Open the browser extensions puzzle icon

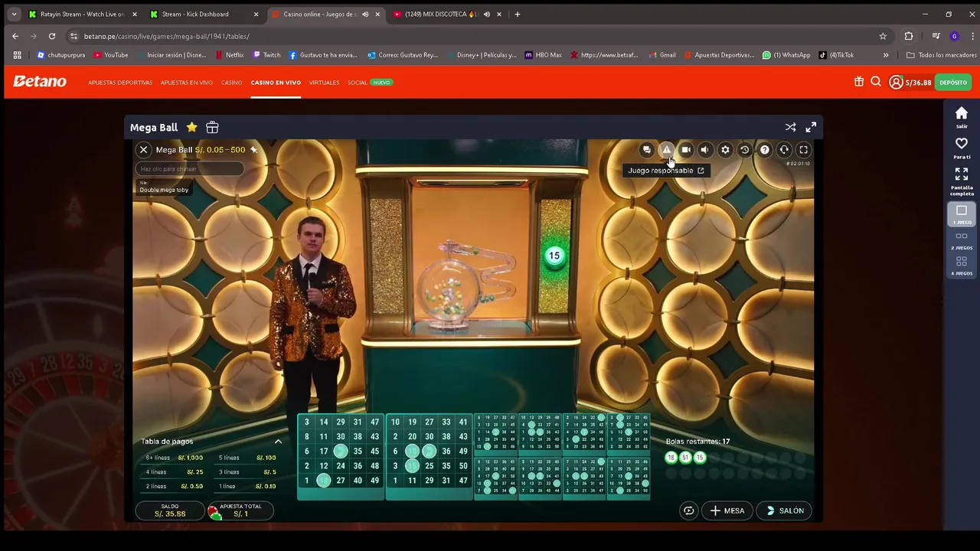tap(909, 36)
